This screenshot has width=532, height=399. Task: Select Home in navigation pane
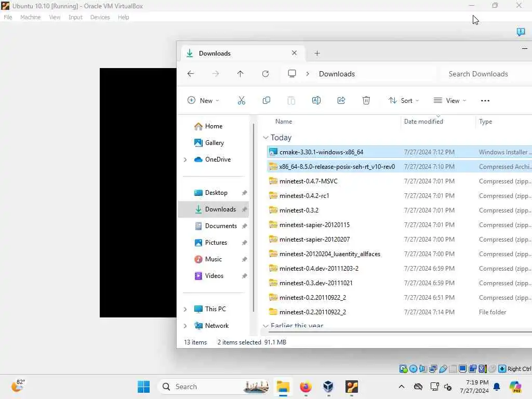[x=214, y=126]
